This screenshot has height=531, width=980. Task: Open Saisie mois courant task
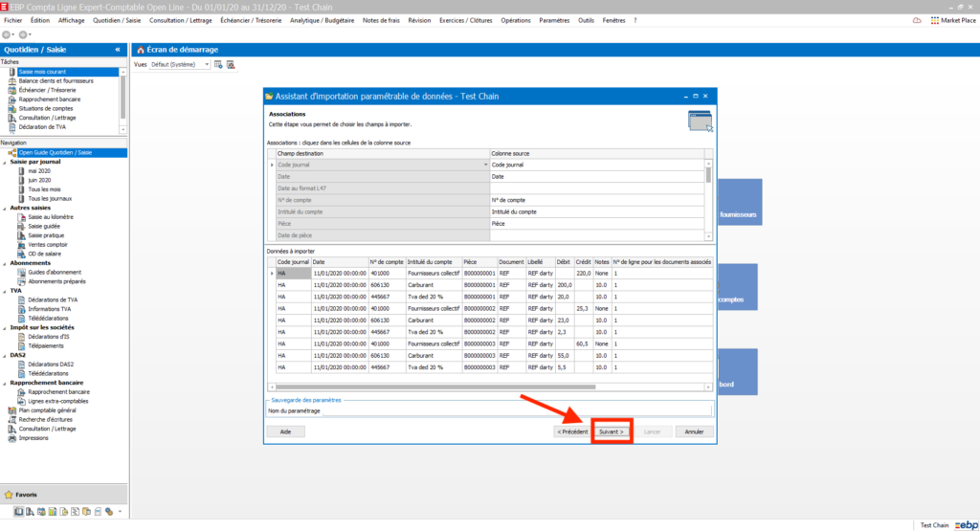(42, 72)
